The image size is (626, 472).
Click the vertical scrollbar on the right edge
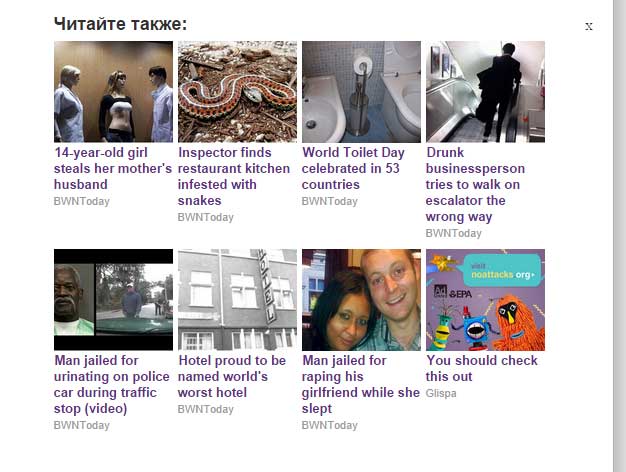[619, 236]
